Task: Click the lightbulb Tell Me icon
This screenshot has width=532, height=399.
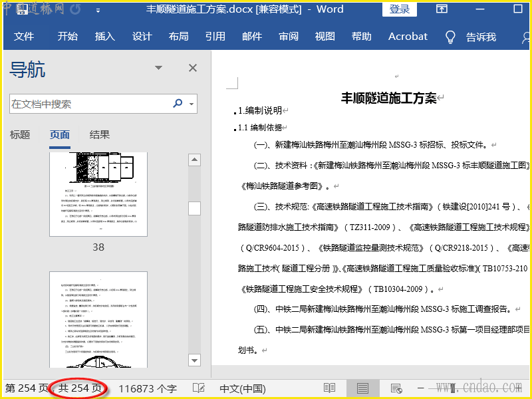Action: click(x=450, y=37)
